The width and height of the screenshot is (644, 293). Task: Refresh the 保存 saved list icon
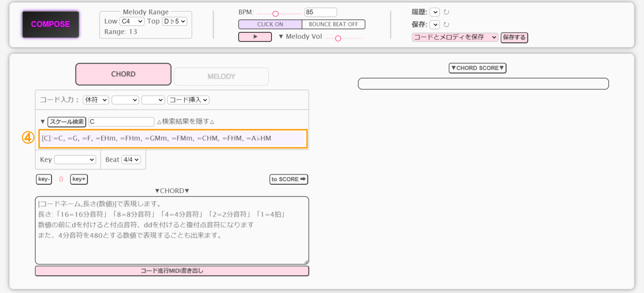(446, 25)
